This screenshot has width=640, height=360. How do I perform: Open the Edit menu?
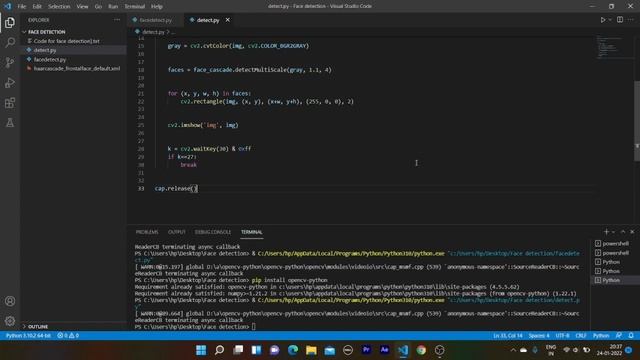37,7
